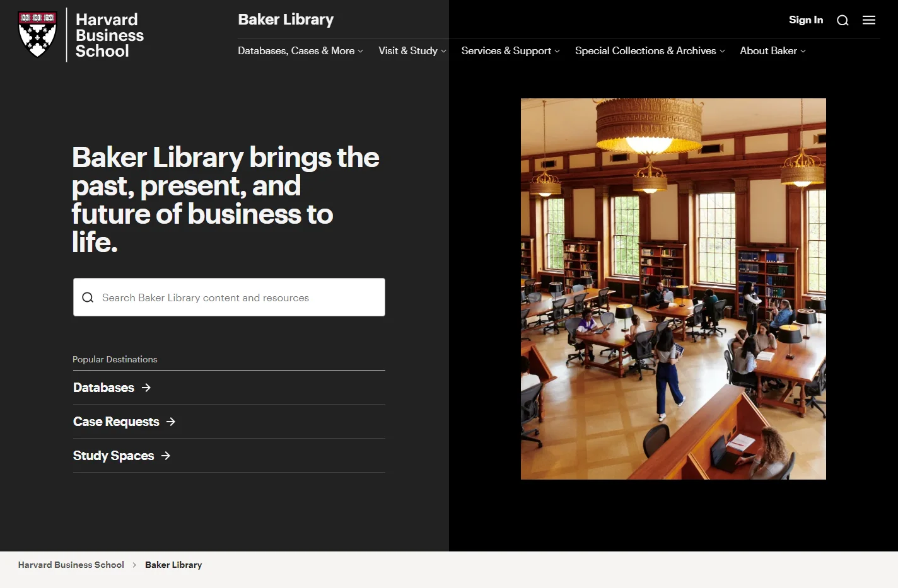The width and height of the screenshot is (898, 588).
Task: Open the Study Spaces link
Action: coord(114,456)
